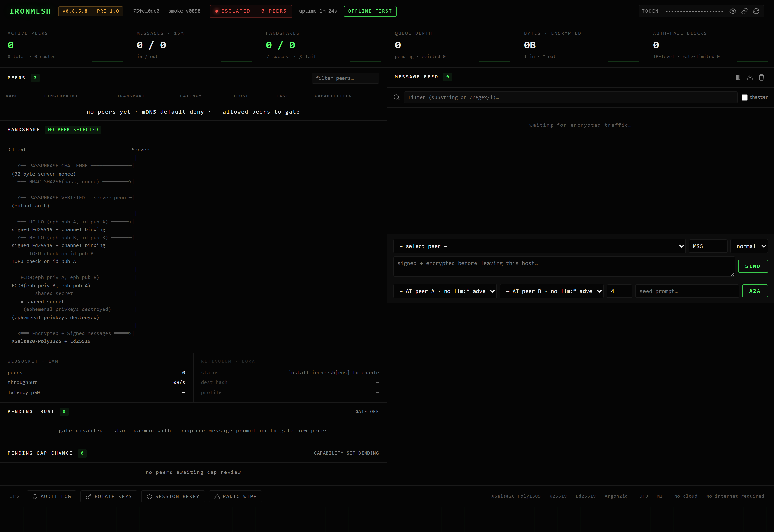Enable the chatter checkbox

pyautogui.click(x=745, y=97)
